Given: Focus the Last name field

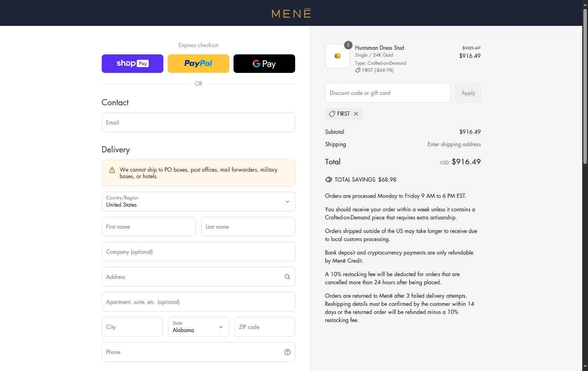Looking at the screenshot, I should tap(248, 226).
